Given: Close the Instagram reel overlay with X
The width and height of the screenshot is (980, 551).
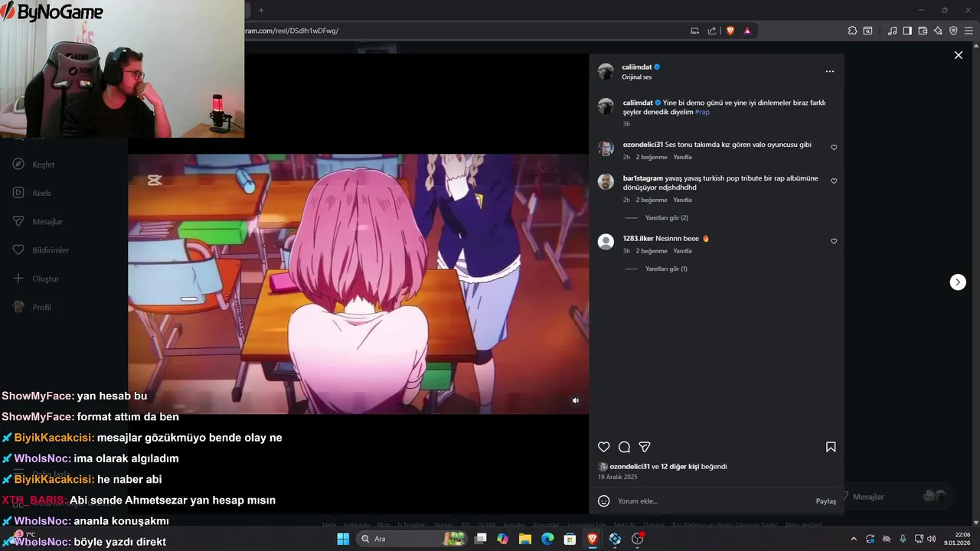Looking at the screenshot, I should coord(958,55).
